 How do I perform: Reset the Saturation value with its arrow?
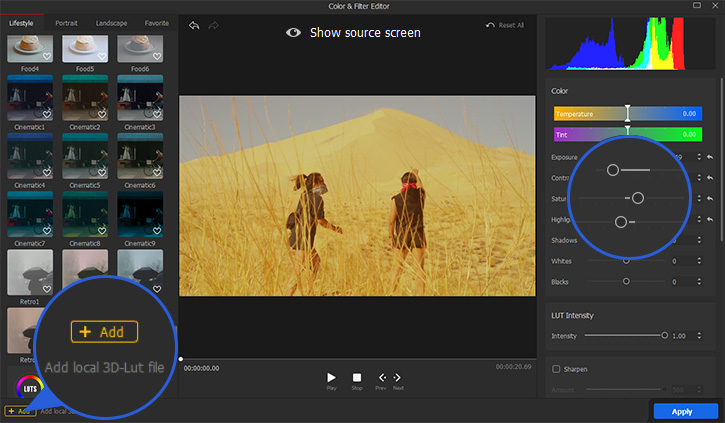click(710, 198)
